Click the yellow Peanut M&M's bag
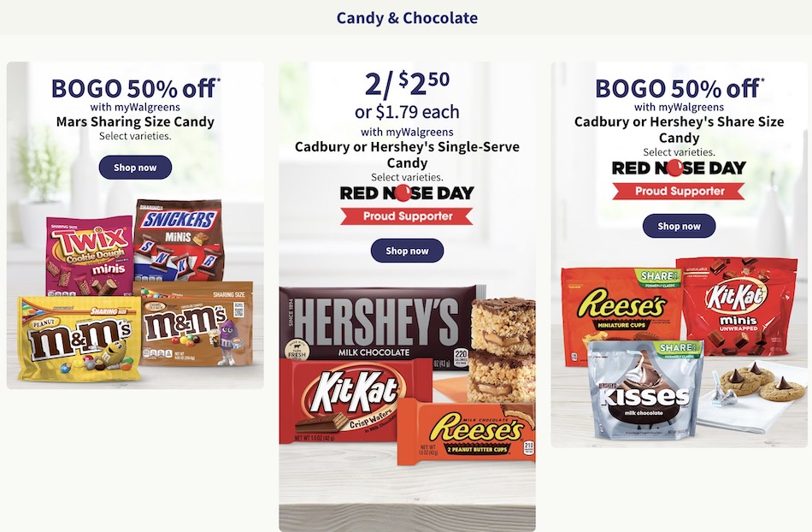This screenshot has height=532, width=812. 79,337
